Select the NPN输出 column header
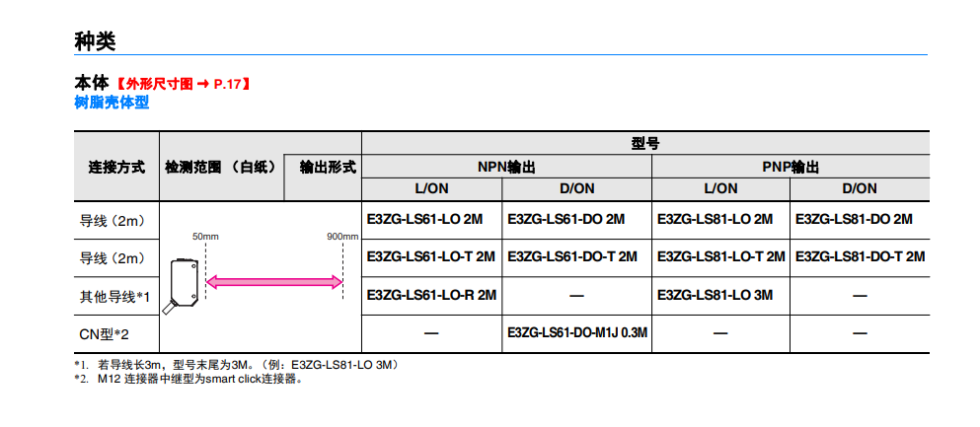 [506, 167]
